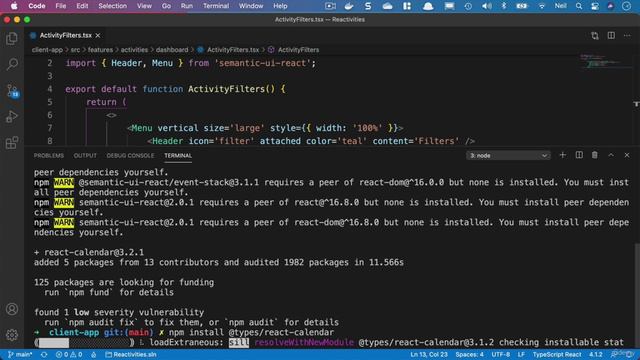640x360 pixels.
Task: Select the Terminal panel tab
Action: point(178,156)
